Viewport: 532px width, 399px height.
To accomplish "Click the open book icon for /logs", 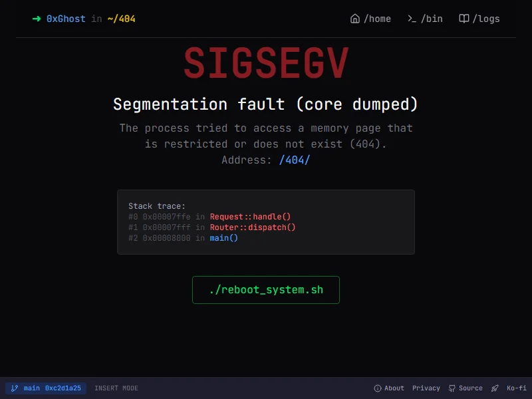I will [464, 19].
